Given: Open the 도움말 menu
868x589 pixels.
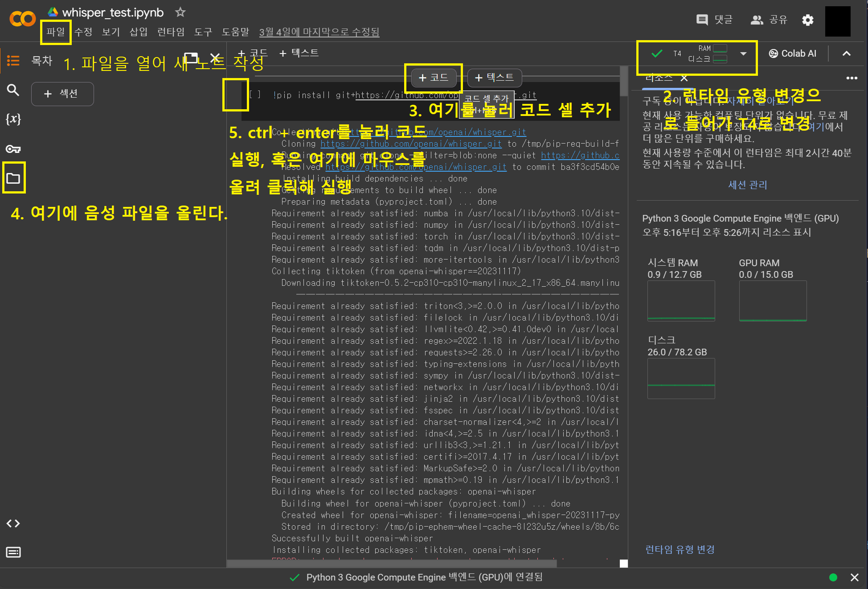Looking at the screenshot, I should [x=236, y=32].
